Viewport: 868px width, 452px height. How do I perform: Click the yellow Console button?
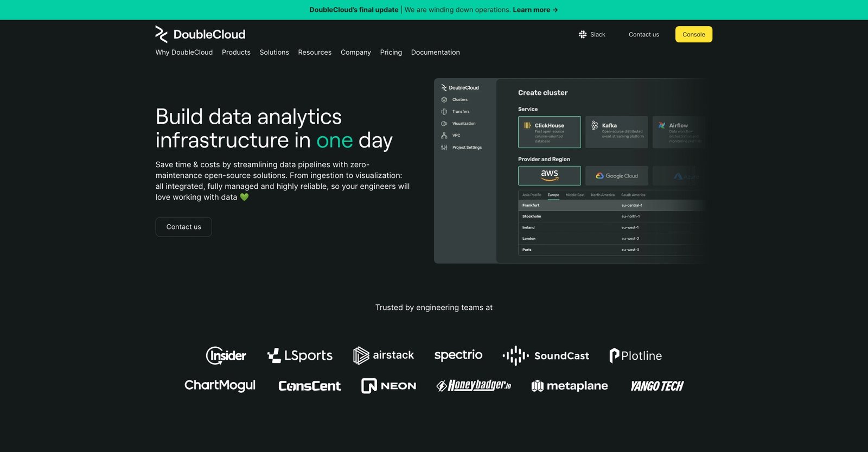[694, 34]
